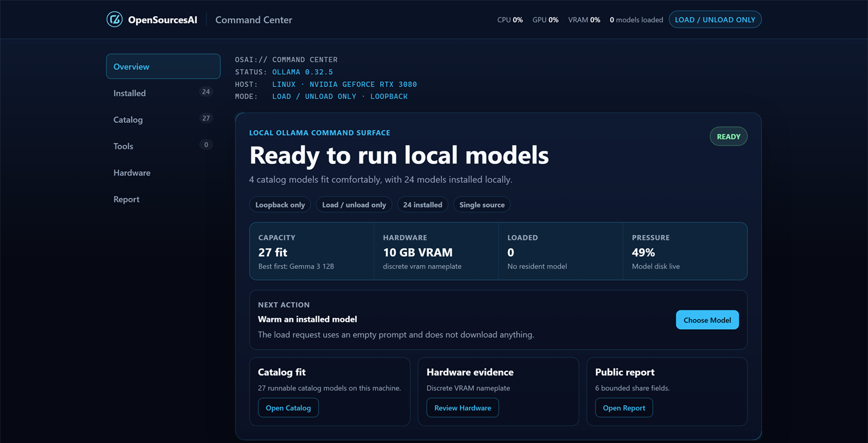Viewport: 868px width, 443px height.
Task: Go to the Installed models section
Action: point(163,93)
